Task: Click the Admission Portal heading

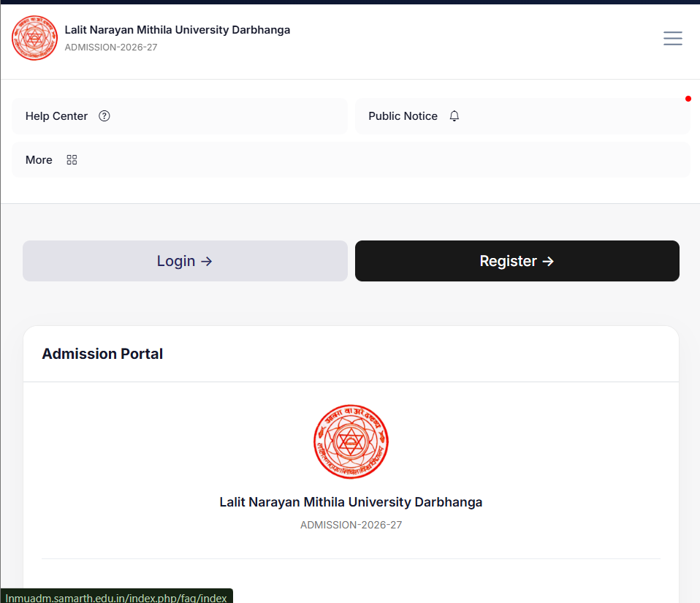Action: pos(102,354)
